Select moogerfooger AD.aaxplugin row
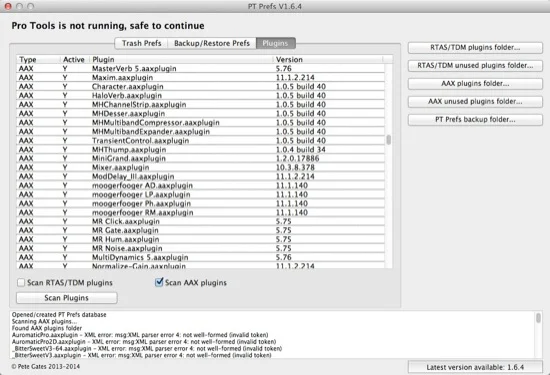 point(201,185)
